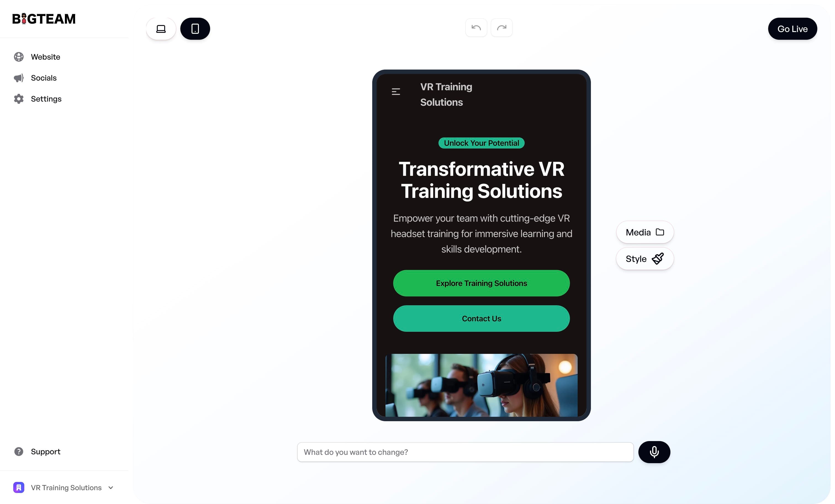Select the BigTeam logo
The width and height of the screenshot is (835, 504).
point(44,18)
